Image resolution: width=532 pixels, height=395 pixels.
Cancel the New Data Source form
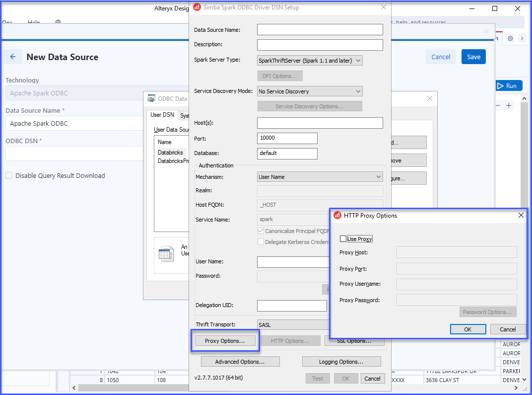(441, 57)
